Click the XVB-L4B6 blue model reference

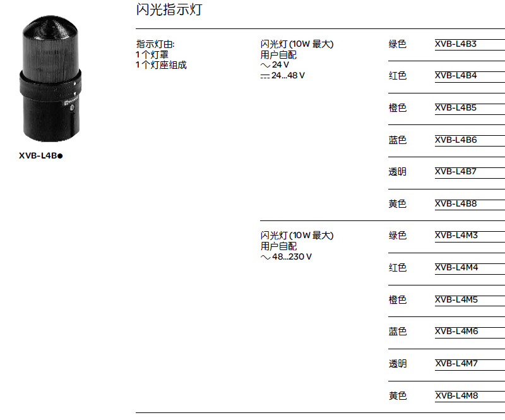coord(456,140)
